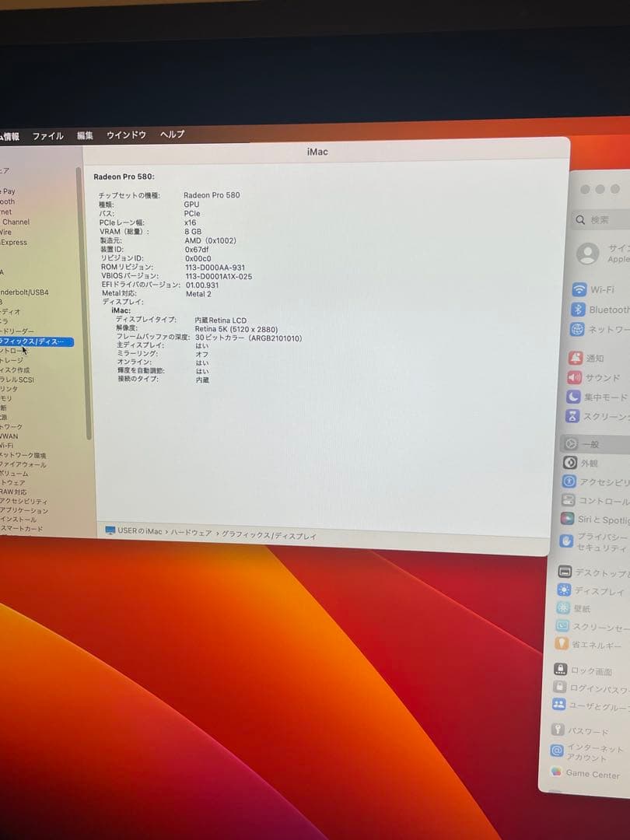Select パラレルSCSI in the hardware sidebar

tap(17, 380)
